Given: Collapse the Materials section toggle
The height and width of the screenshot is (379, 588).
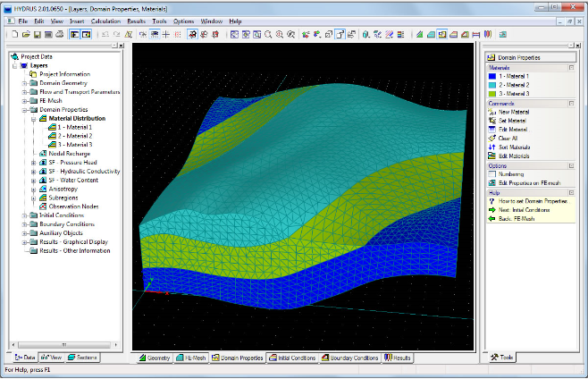Looking at the screenshot, I should [x=571, y=68].
